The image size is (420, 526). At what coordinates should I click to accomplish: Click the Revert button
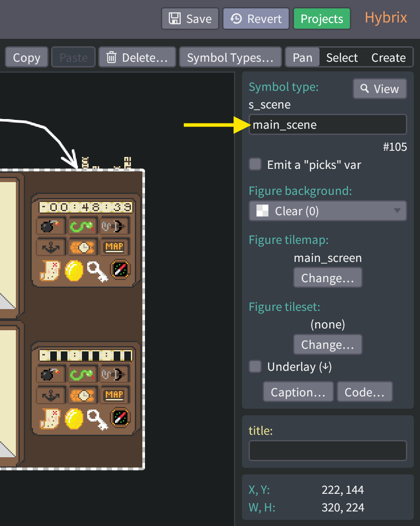tap(256, 19)
